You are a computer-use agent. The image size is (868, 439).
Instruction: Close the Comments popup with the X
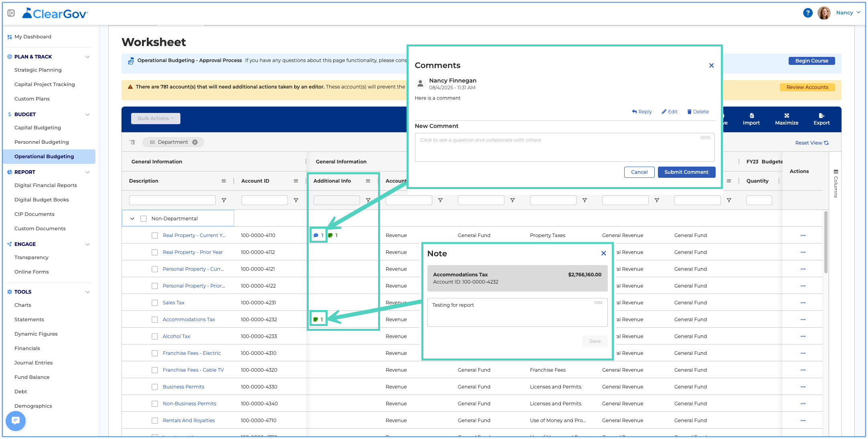711,65
